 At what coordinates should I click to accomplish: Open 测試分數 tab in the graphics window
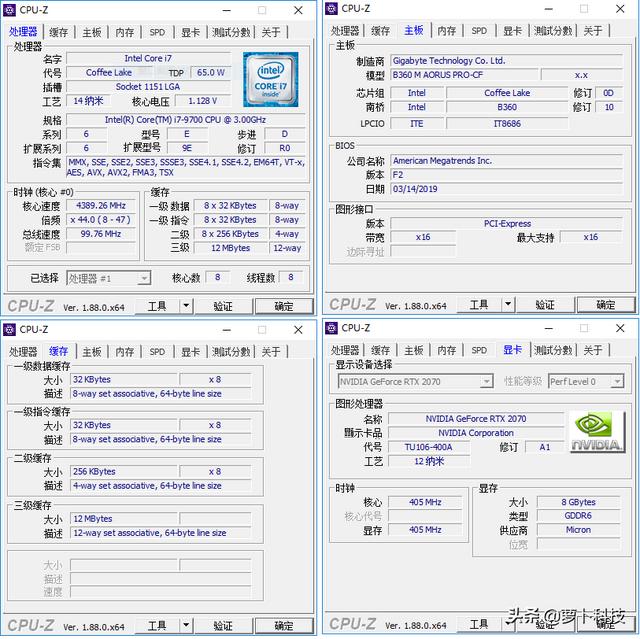(553, 350)
